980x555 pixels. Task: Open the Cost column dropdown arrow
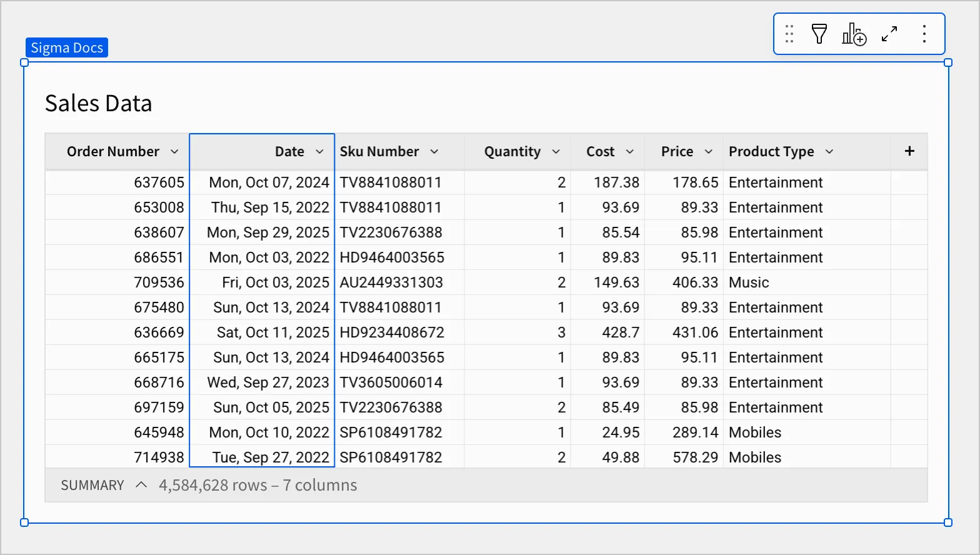(630, 152)
